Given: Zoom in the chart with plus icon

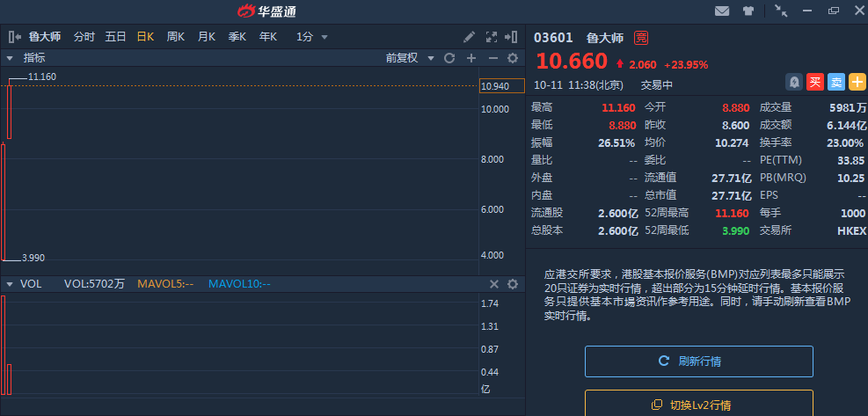Looking at the screenshot, I should coord(471,58).
